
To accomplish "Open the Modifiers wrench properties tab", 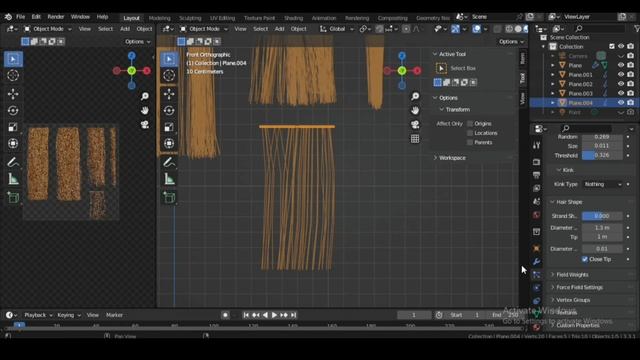I will (536, 262).
